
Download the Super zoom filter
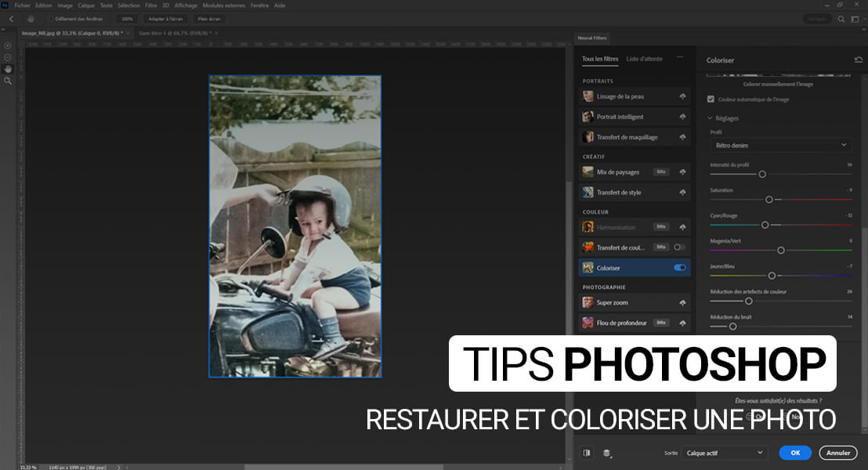682,303
